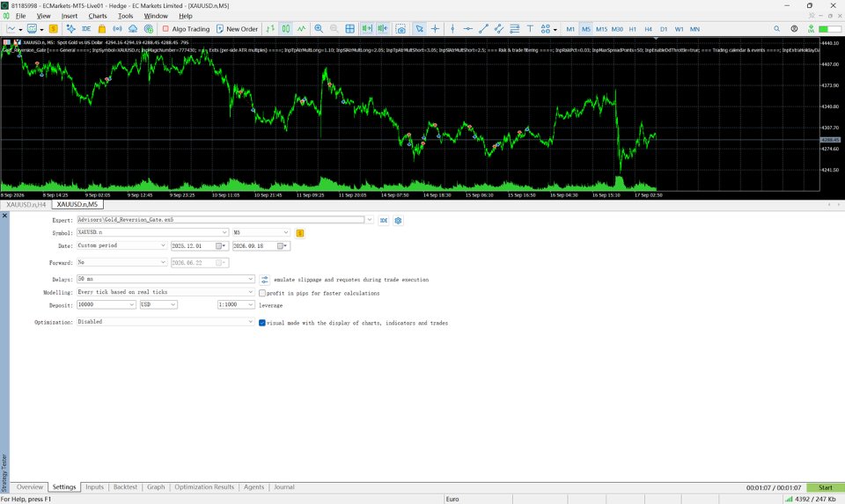Switch to the Inputs tab

(x=94, y=486)
